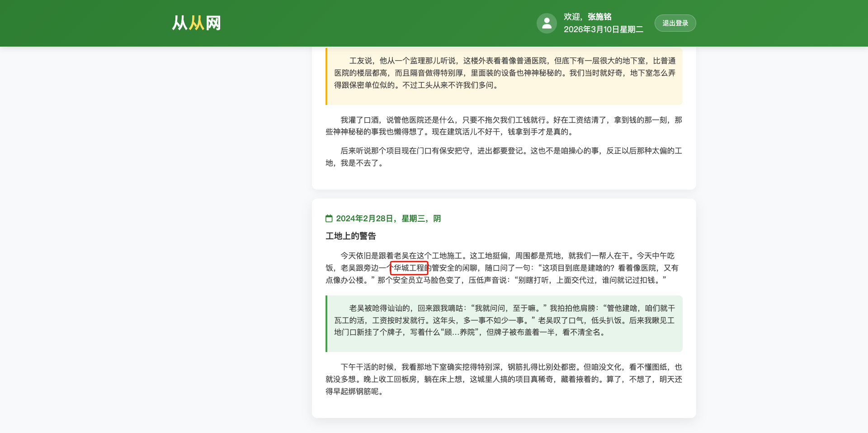This screenshot has height=433, width=868.
Task: Click the weather label 阴 in the entry heading
Action: pos(438,218)
